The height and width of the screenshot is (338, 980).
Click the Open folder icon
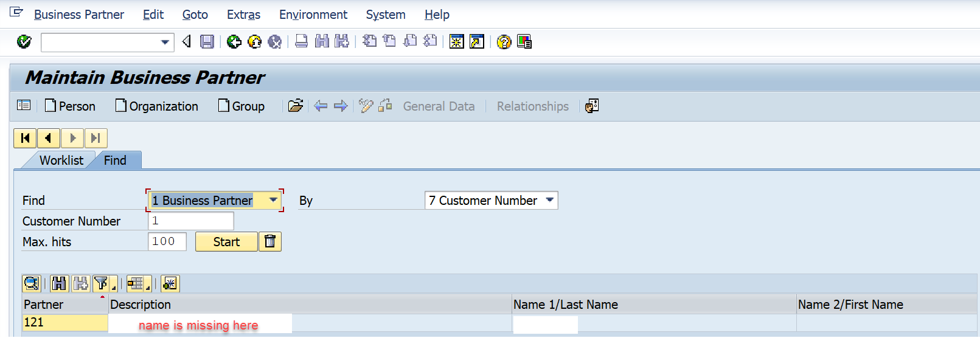296,106
